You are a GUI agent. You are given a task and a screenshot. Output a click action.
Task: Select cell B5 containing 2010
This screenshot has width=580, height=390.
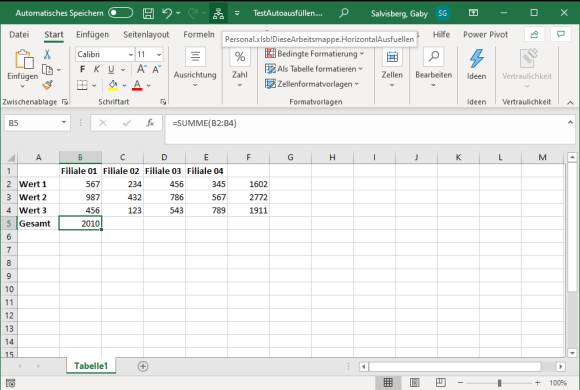(80, 223)
